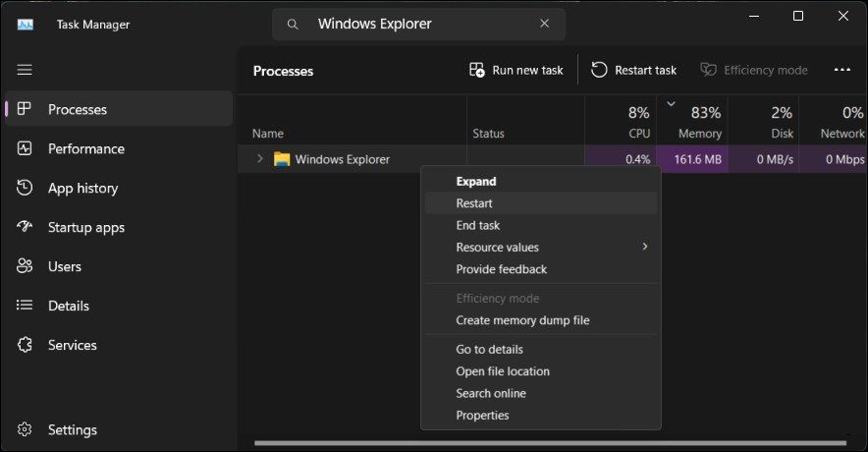Viewport: 868px width, 452px height.
Task: Select the Users icon in the sidebar
Action: (26, 266)
